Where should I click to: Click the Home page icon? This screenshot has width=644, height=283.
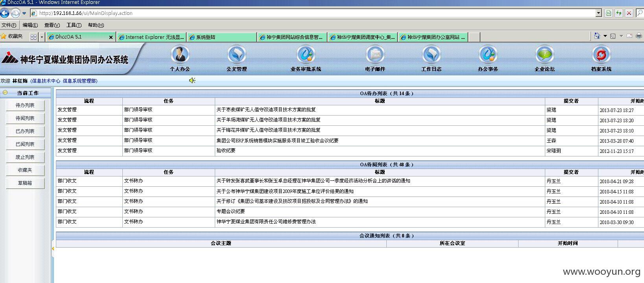tap(597, 36)
